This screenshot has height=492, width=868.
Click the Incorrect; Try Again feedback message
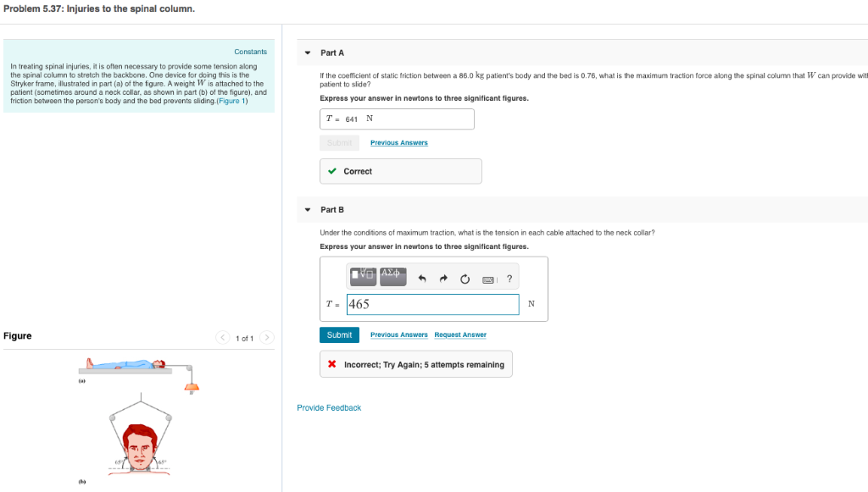(x=416, y=364)
